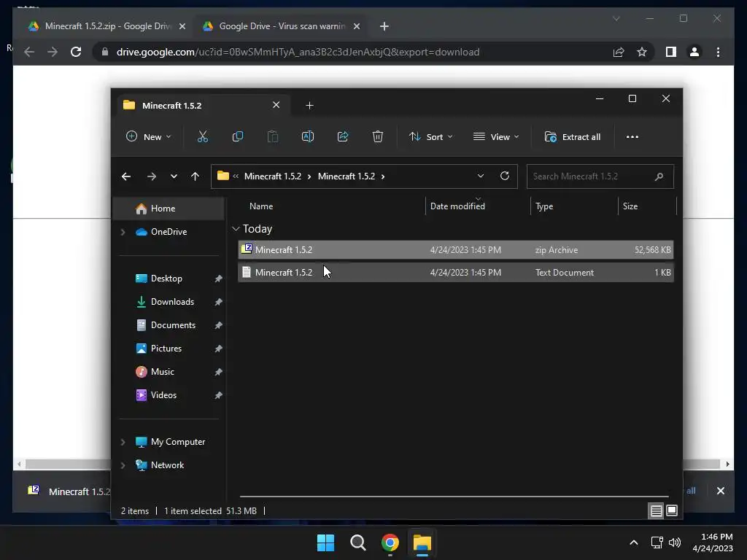Open Chrome side panel icon
Image resolution: width=747 pixels, height=560 pixels.
[x=671, y=52]
